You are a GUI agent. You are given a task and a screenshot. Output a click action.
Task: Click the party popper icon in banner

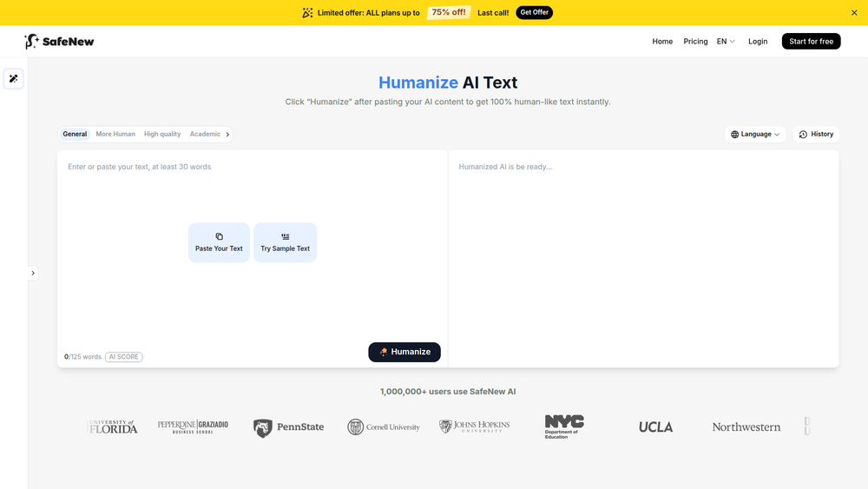(x=307, y=13)
